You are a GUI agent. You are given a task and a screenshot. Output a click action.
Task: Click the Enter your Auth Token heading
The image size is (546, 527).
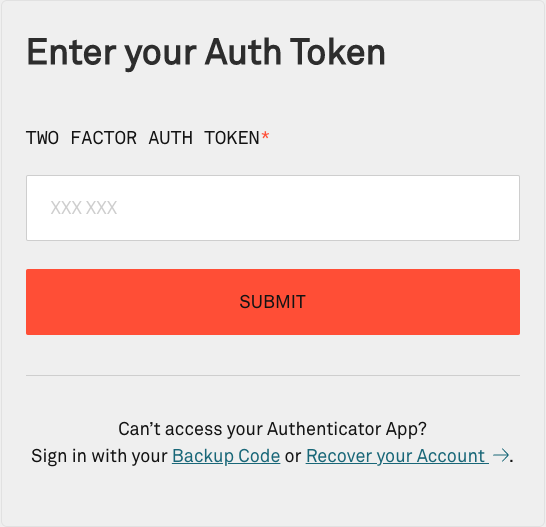[x=206, y=53]
